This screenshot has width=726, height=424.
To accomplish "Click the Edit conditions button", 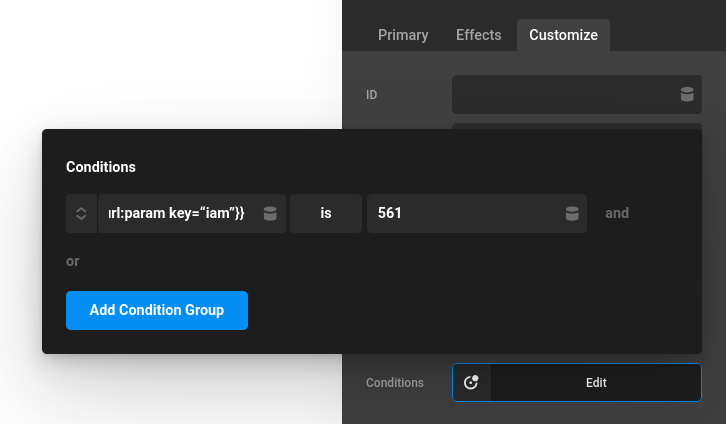I will click(x=596, y=383).
